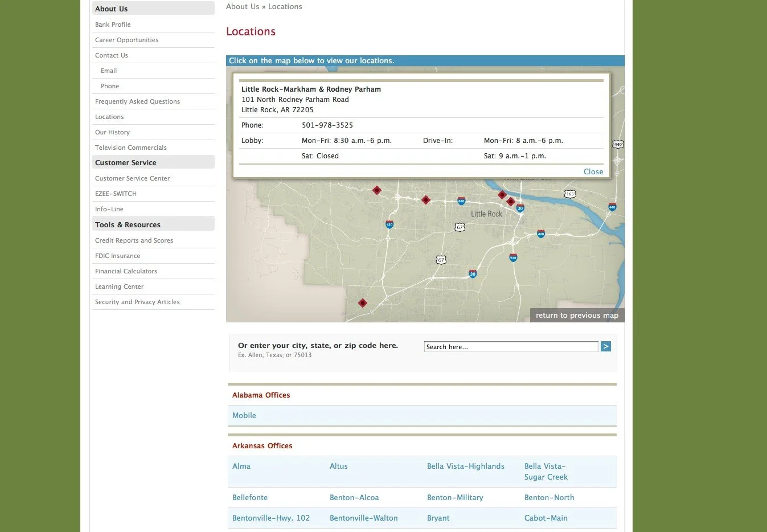Open Info-Line link
767x532 pixels.
click(x=109, y=209)
